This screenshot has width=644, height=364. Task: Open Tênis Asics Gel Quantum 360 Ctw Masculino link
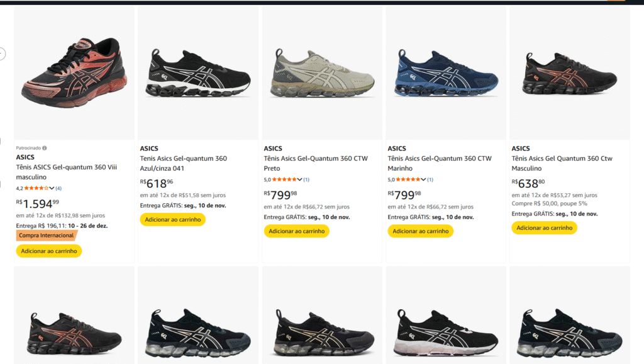(562, 163)
